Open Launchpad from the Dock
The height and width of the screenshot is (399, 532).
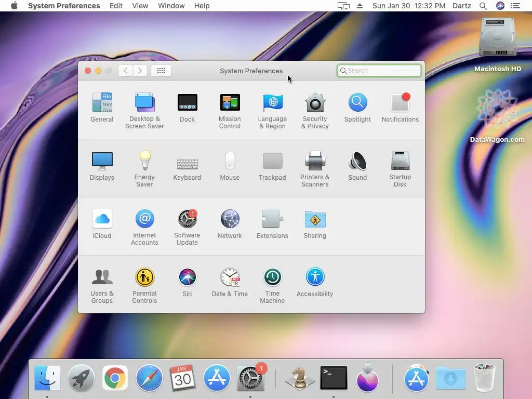pos(81,378)
